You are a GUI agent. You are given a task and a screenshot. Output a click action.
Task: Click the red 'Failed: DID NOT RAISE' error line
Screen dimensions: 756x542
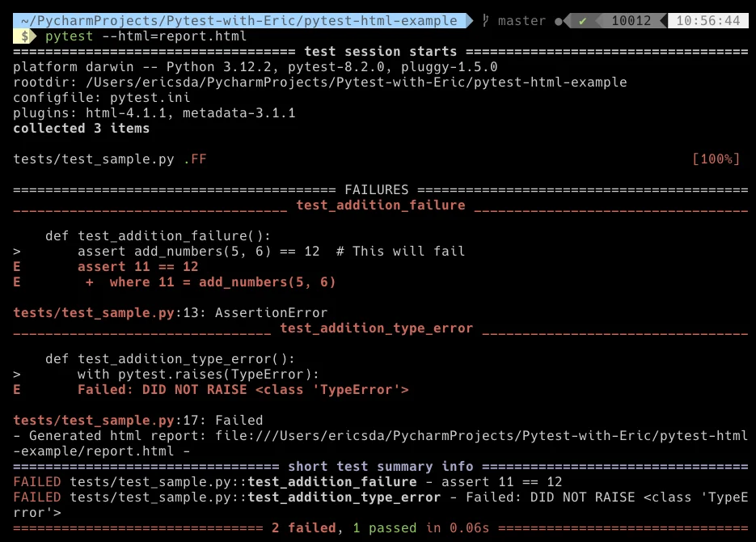click(243, 390)
